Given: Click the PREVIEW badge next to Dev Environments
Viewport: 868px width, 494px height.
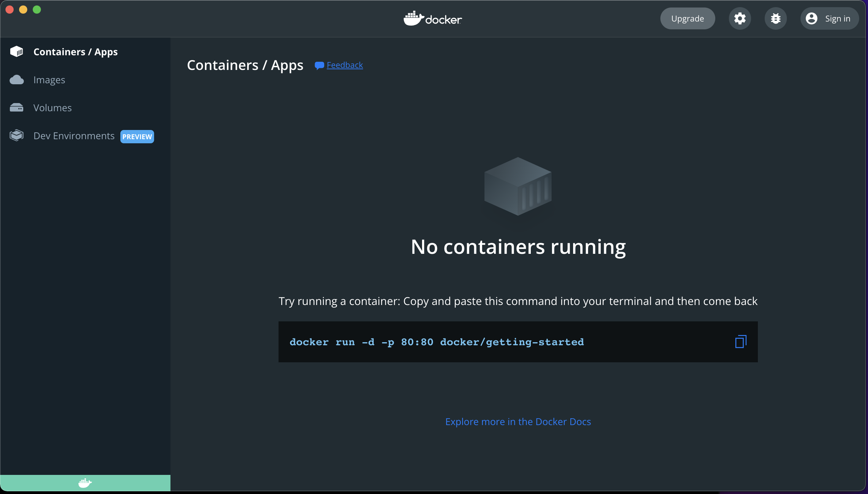Looking at the screenshot, I should (137, 136).
